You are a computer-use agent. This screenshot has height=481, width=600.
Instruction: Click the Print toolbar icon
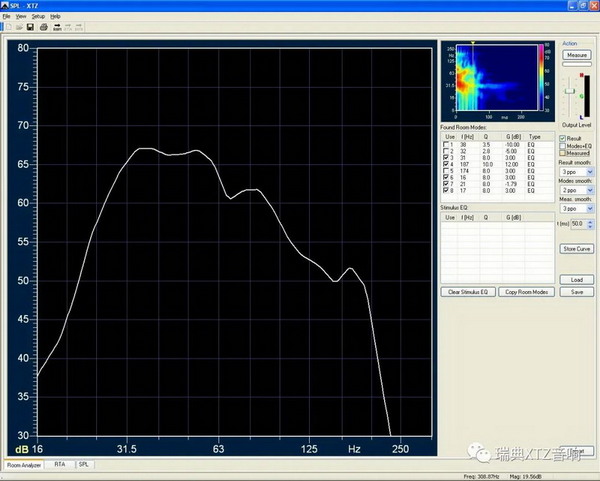(x=44, y=27)
